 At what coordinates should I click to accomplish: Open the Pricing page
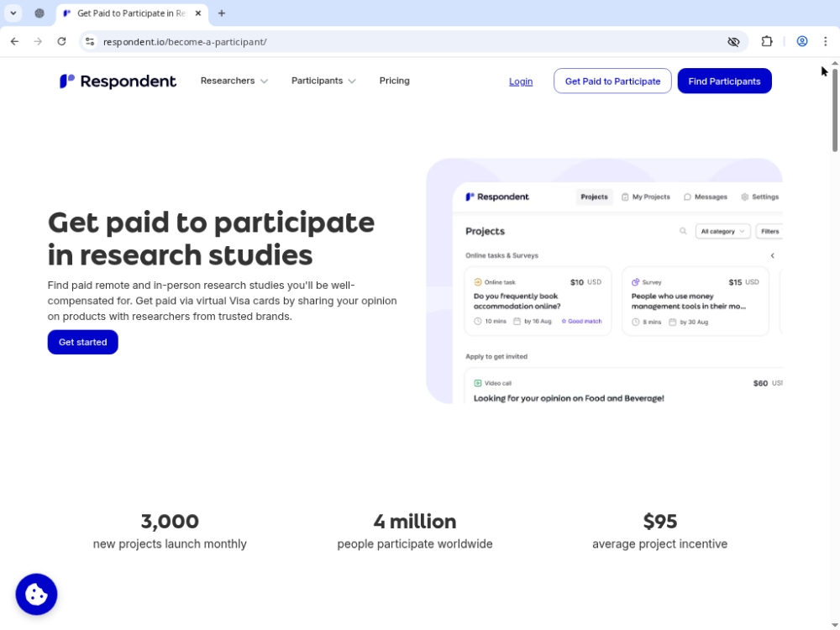click(x=394, y=81)
